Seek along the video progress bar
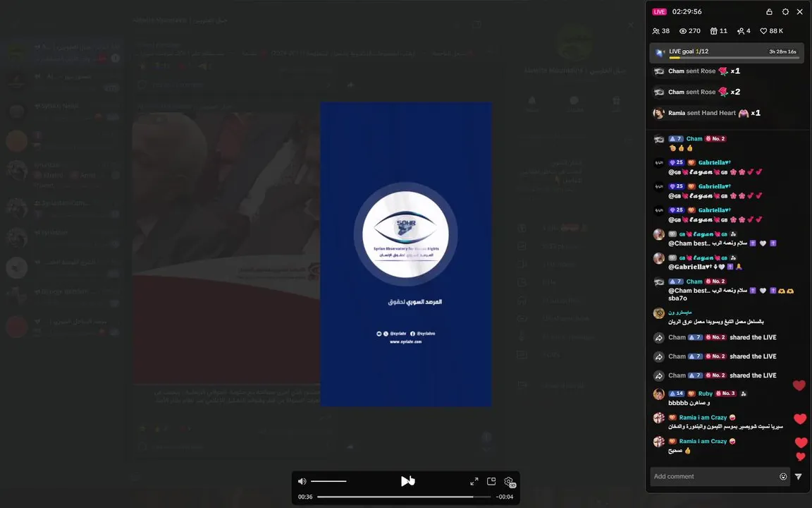 pyautogui.click(x=404, y=497)
